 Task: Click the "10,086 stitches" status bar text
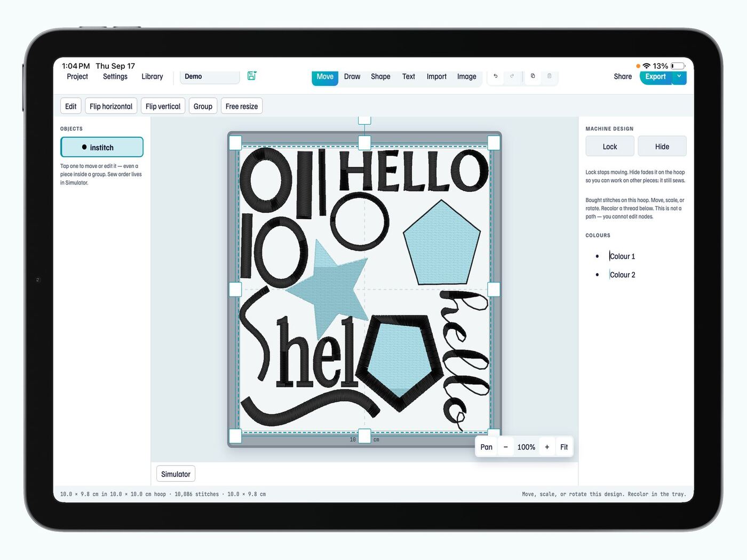196,494
